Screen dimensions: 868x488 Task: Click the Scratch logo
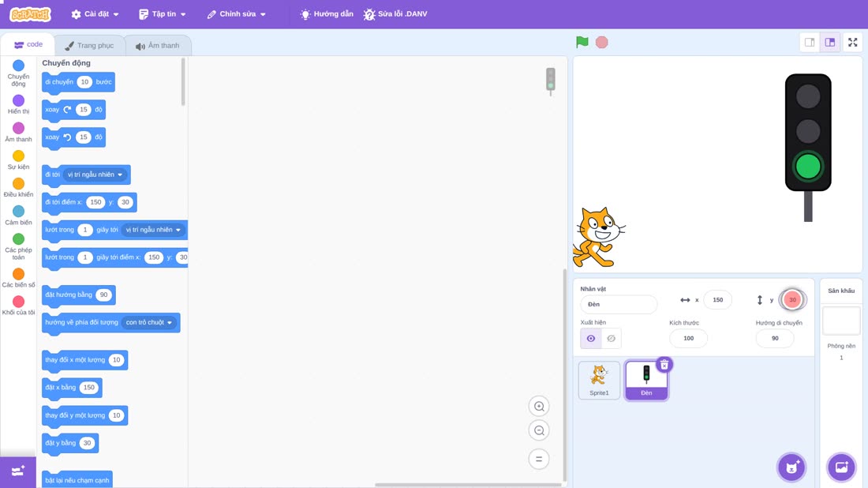point(31,14)
